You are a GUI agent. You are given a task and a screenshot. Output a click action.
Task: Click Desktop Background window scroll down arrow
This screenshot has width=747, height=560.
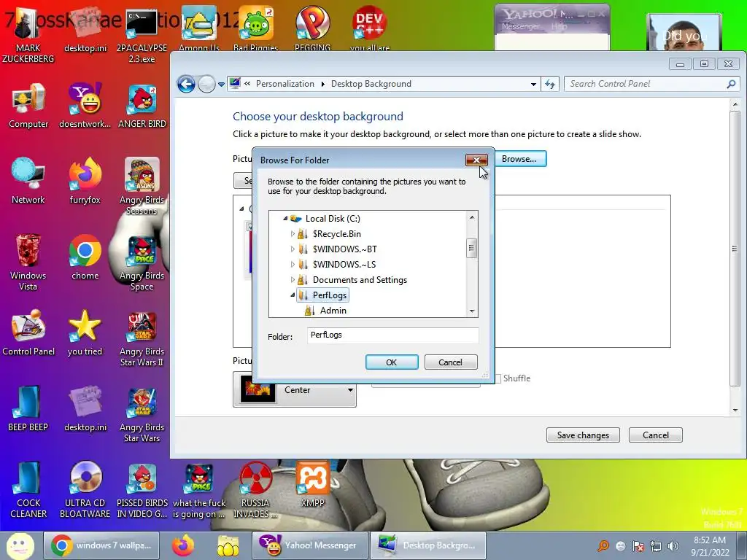click(735, 410)
